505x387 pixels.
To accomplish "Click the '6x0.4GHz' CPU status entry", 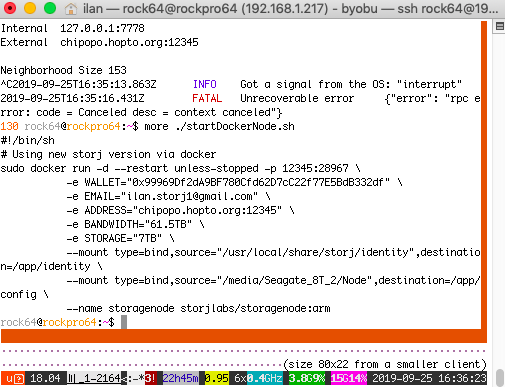I will tap(259, 378).
